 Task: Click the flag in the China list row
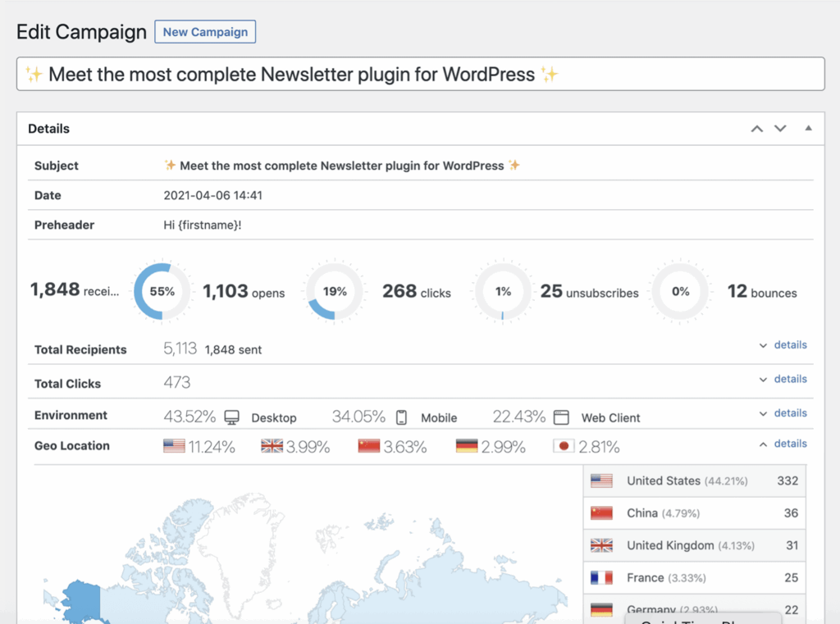[x=601, y=513]
